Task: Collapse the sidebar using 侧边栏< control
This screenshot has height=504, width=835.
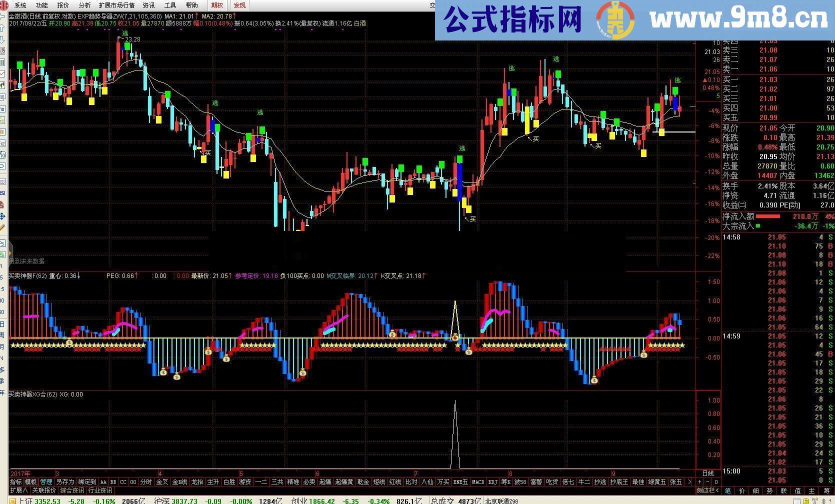Action: tap(708, 491)
